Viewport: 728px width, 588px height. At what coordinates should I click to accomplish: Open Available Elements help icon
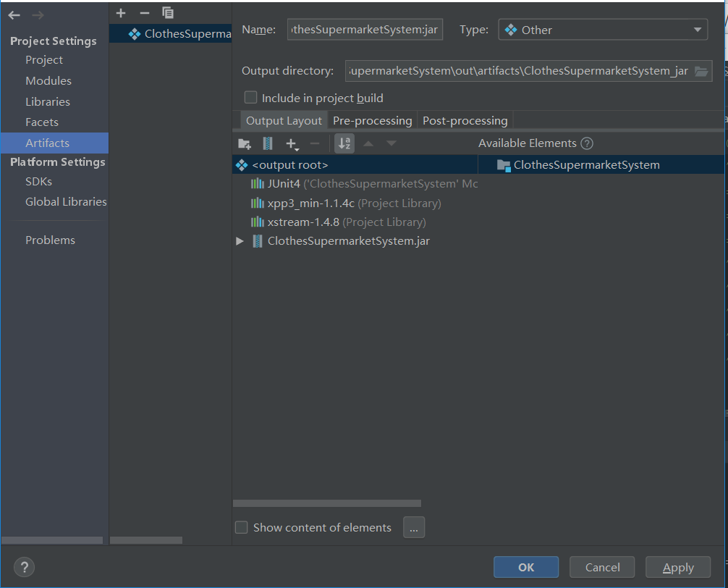587,143
